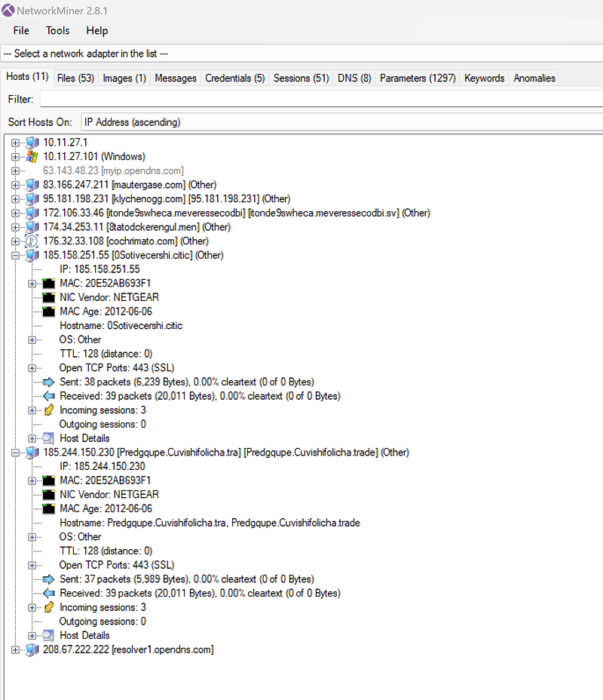The height and width of the screenshot is (700, 603).
Task: Collapse the 185.244.150.230 host node
Action: [16, 453]
